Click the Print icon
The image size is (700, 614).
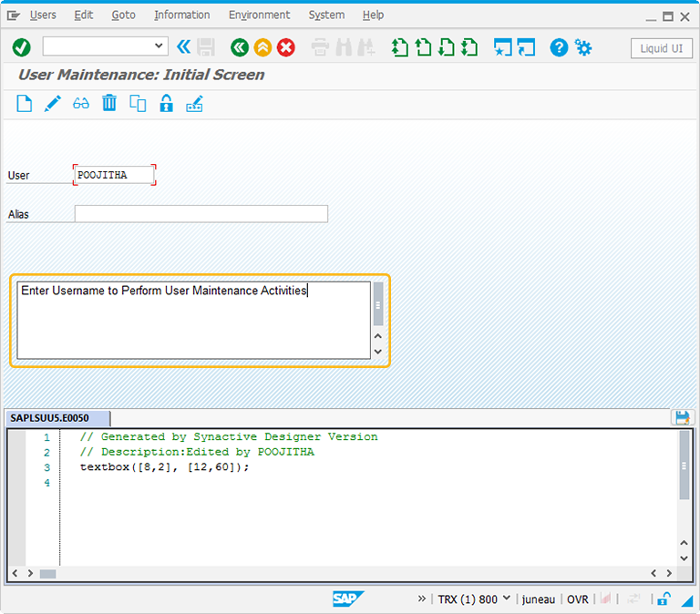click(x=320, y=47)
